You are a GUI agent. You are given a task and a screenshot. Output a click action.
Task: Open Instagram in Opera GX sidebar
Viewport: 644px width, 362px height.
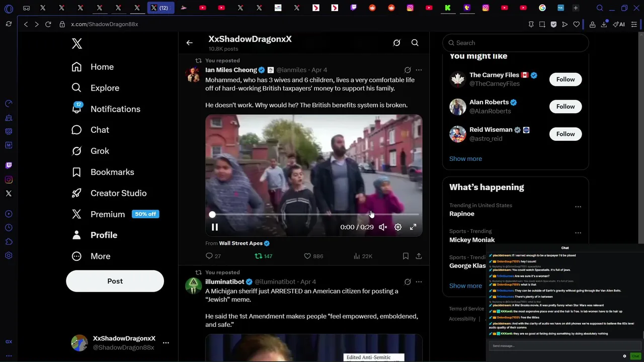[x=9, y=179]
